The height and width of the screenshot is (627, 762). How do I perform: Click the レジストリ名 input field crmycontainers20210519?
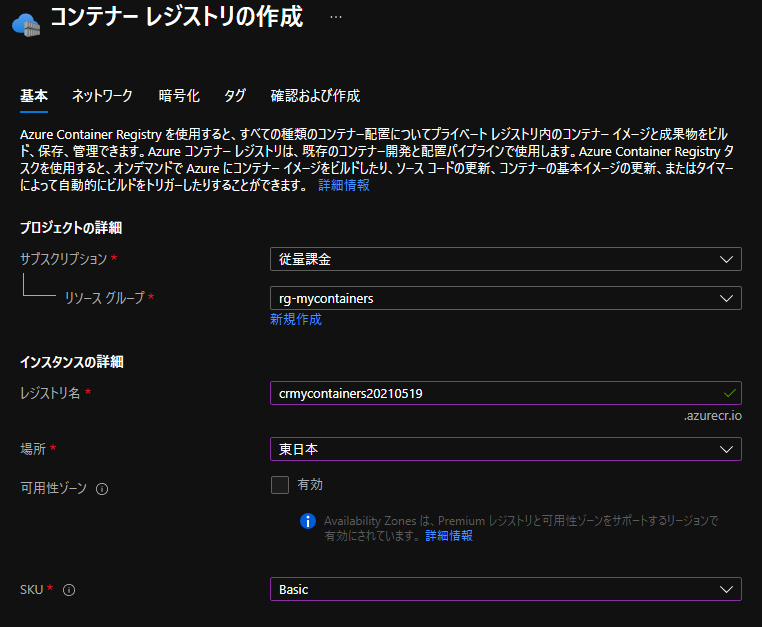tap(505, 393)
